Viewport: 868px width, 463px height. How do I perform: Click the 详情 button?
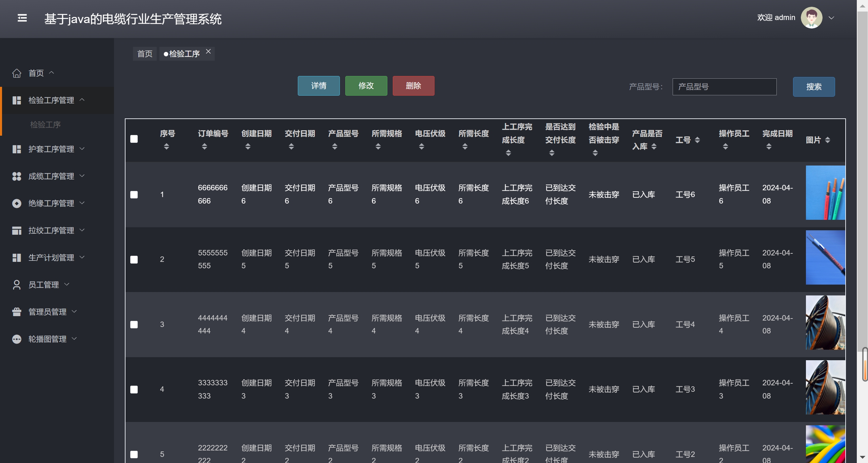coord(319,86)
